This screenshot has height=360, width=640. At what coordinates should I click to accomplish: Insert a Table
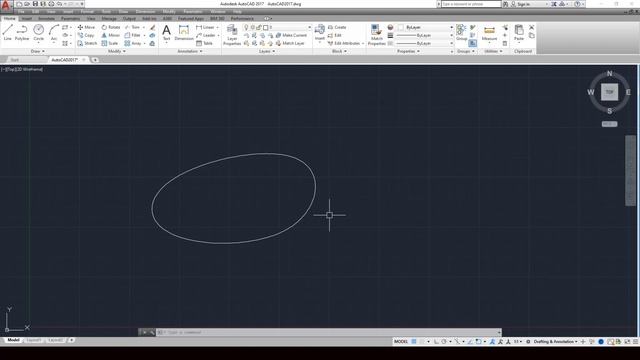[x=204, y=43]
